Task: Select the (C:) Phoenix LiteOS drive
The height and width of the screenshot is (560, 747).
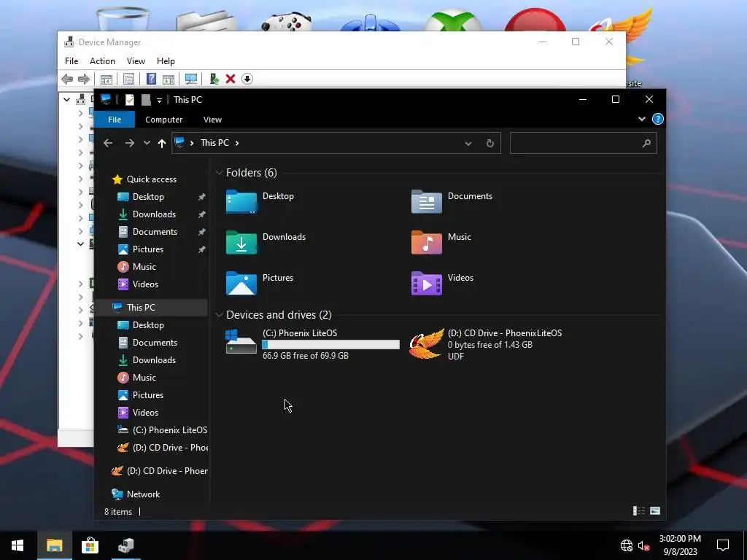Action: [312, 344]
